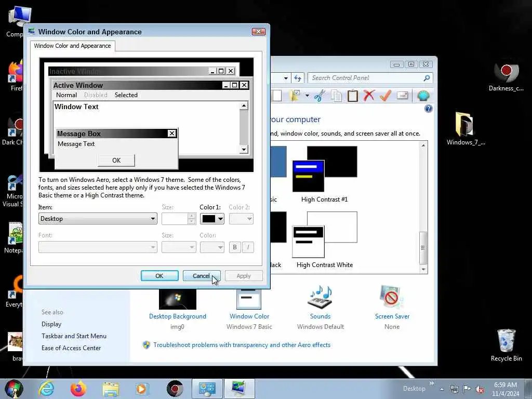Click the Cut scissors icon in Control Panel toolbar

[x=320, y=96]
